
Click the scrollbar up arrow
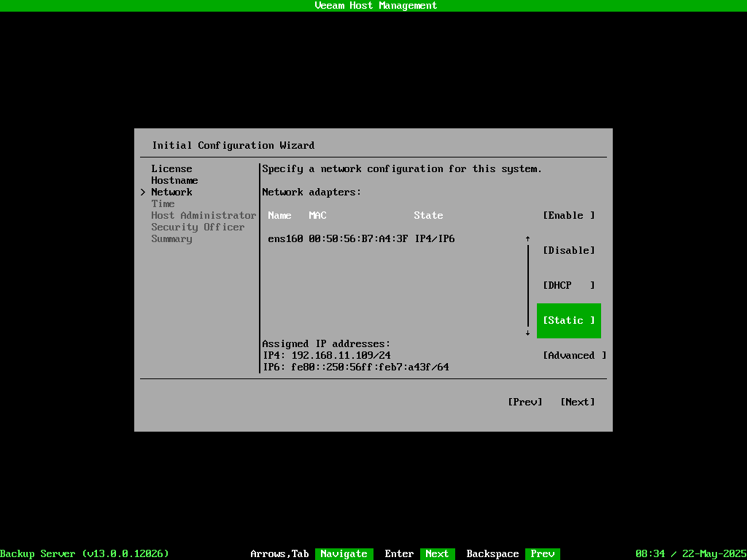[x=528, y=238]
